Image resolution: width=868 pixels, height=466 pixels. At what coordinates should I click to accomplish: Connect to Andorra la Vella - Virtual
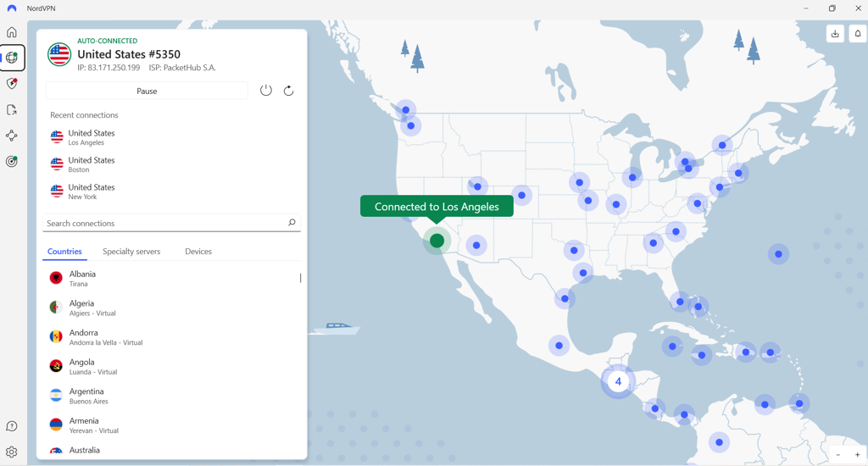click(170, 336)
